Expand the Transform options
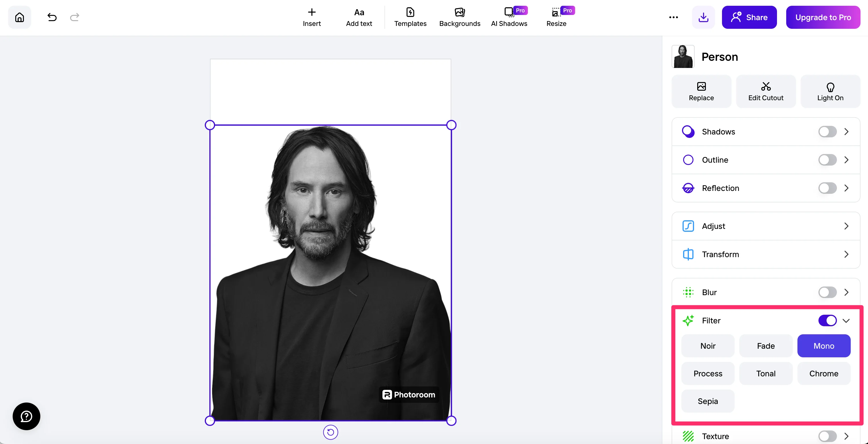This screenshot has width=868, height=444. (x=846, y=254)
